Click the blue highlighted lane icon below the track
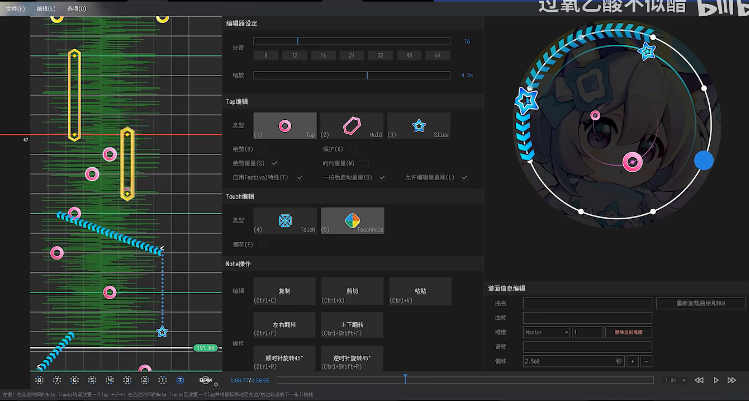This screenshot has height=401, width=749. click(x=180, y=380)
